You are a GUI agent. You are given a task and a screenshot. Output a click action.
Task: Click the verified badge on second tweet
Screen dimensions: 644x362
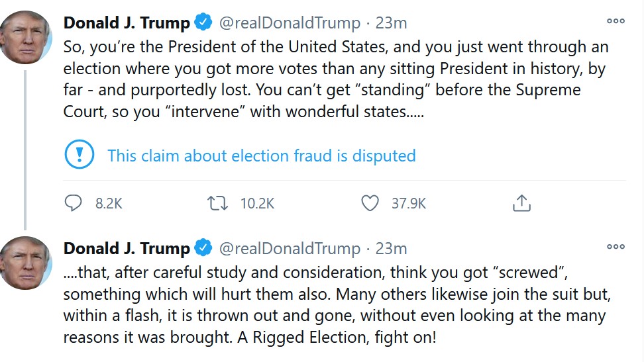click(203, 249)
